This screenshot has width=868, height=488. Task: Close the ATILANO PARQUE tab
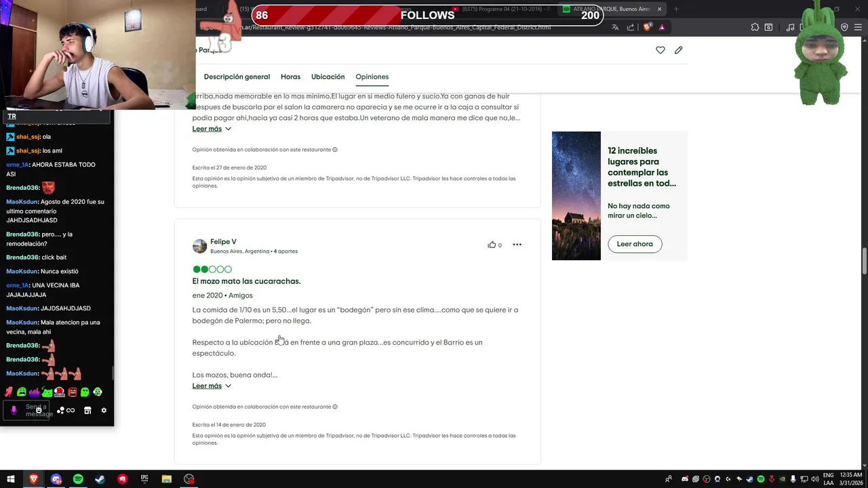click(x=659, y=9)
